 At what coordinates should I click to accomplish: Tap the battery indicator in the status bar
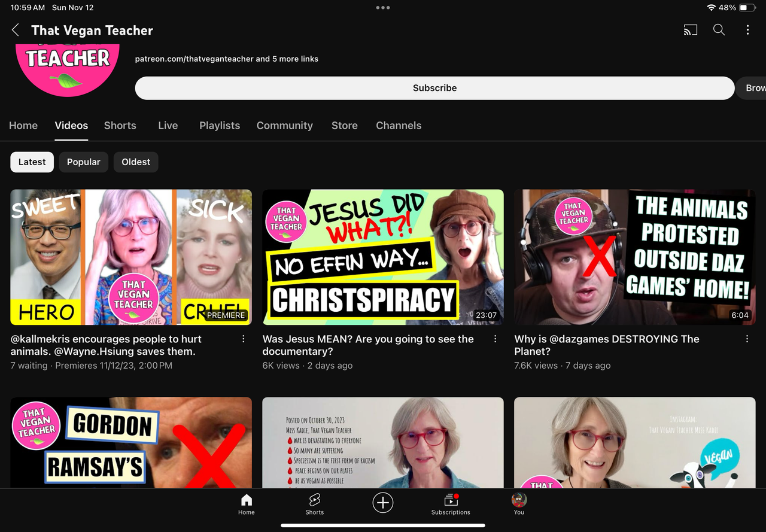[x=747, y=8]
